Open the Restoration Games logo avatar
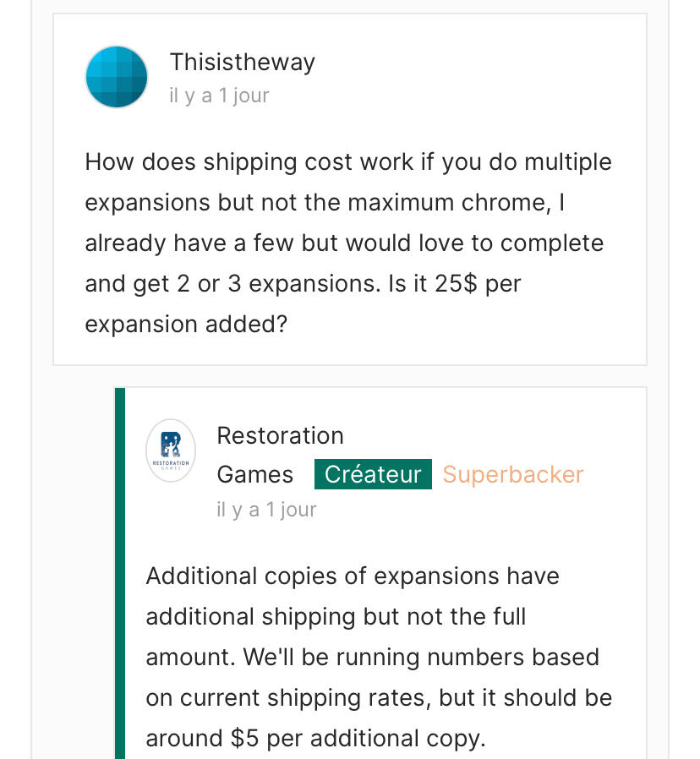The height and width of the screenshot is (759, 700). pyautogui.click(x=171, y=450)
